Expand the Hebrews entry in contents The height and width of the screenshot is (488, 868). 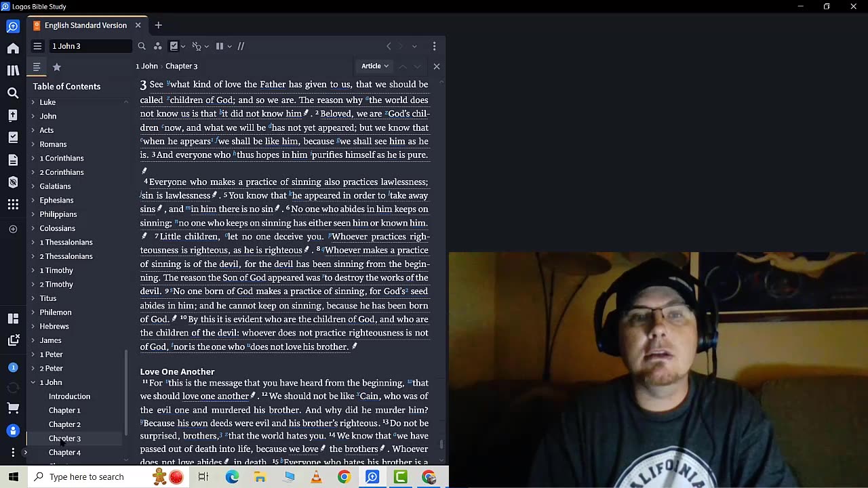click(33, 326)
